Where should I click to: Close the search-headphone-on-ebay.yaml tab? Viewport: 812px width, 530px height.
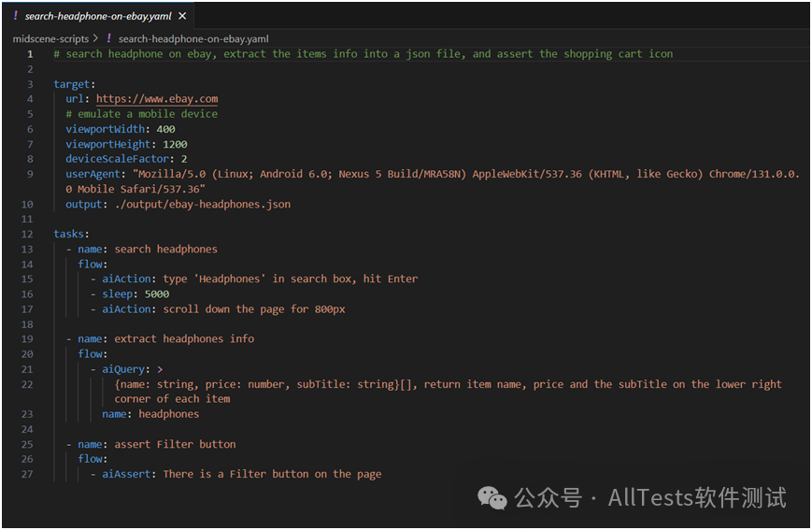tap(182, 16)
